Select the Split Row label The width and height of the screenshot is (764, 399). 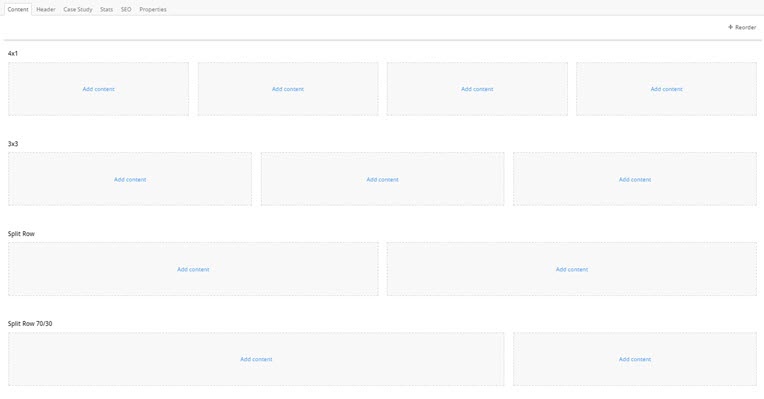click(x=21, y=234)
